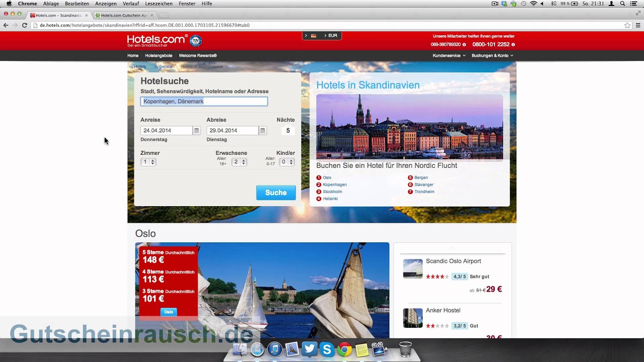
Task: Click the Anreise date field
Action: coord(167,131)
